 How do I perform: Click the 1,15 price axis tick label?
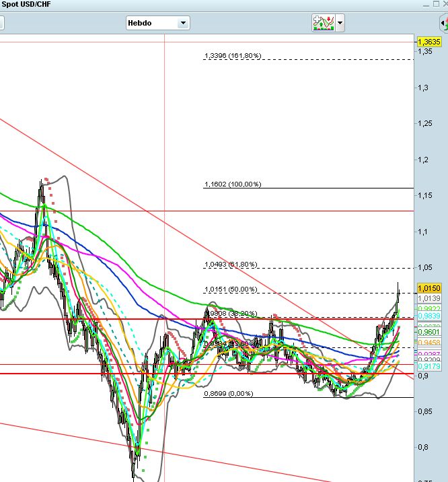coord(425,195)
